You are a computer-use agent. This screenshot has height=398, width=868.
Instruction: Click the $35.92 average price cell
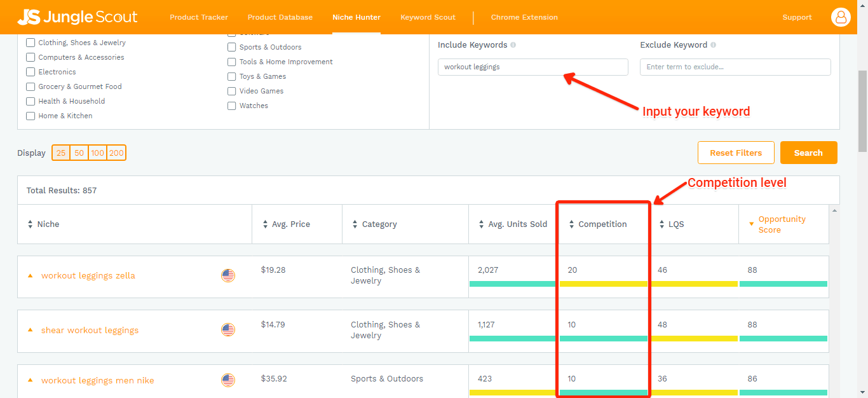(274, 378)
